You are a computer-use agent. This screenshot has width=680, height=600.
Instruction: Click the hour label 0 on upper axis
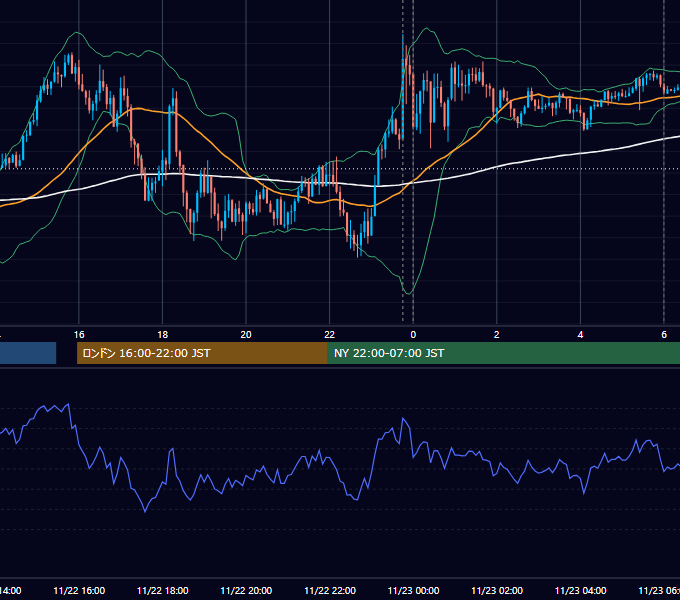tap(413, 335)
